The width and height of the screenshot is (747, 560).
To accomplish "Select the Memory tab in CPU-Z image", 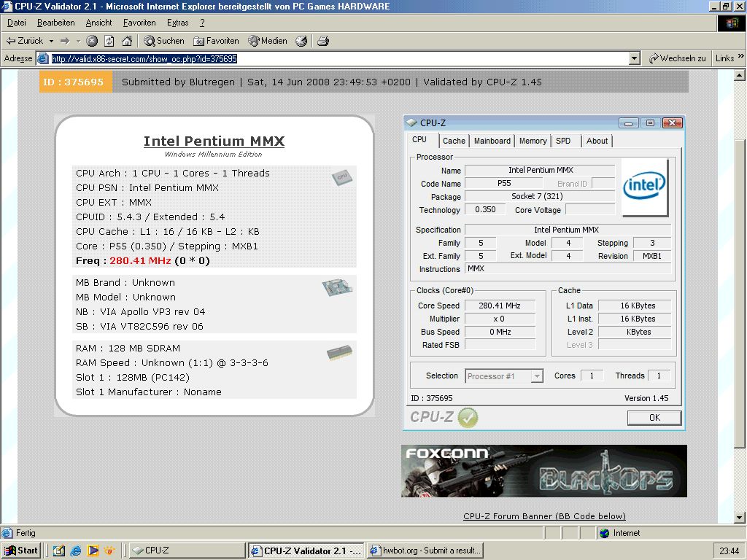I will pos(533,141).
